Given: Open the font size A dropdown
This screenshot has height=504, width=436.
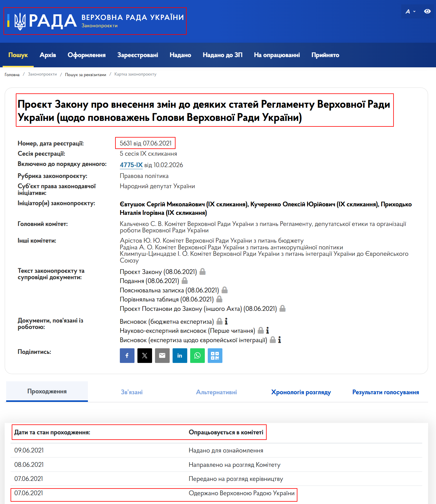Looking at the screenshot, I should 411,11.
